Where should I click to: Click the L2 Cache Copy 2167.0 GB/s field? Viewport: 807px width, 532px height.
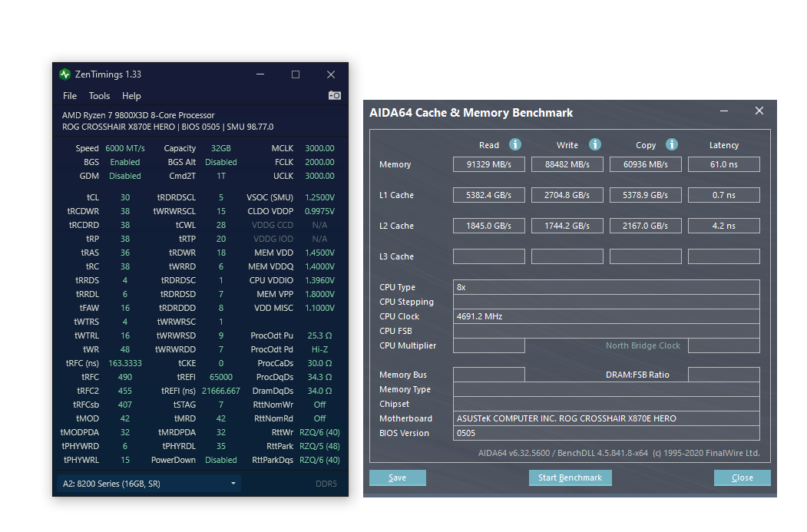pyautogui.click(x=646, y=226)
